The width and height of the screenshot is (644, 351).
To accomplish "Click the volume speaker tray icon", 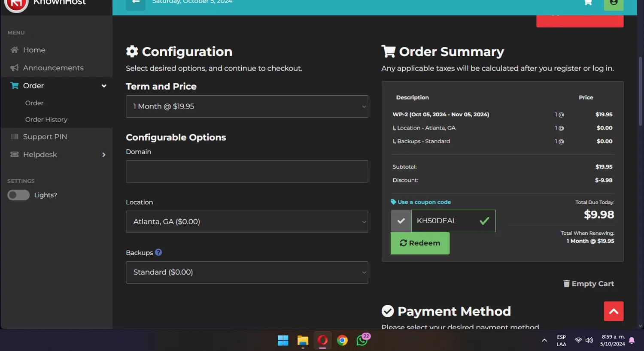I will click(x=589, y=341).
